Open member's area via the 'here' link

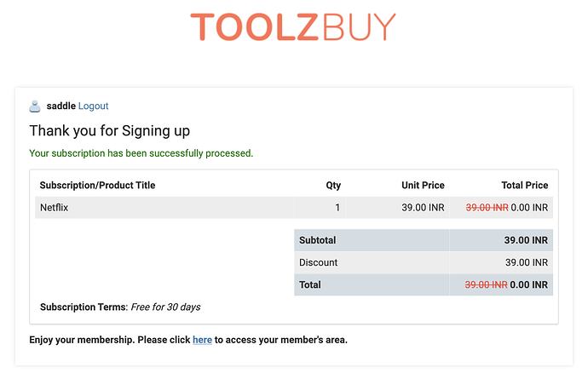click(202, 340)
